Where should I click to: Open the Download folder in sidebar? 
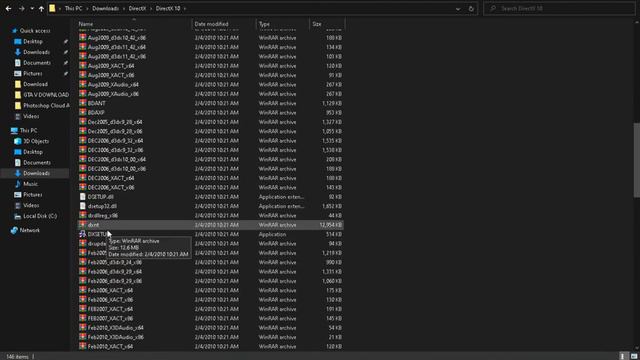tap(35, 84)
